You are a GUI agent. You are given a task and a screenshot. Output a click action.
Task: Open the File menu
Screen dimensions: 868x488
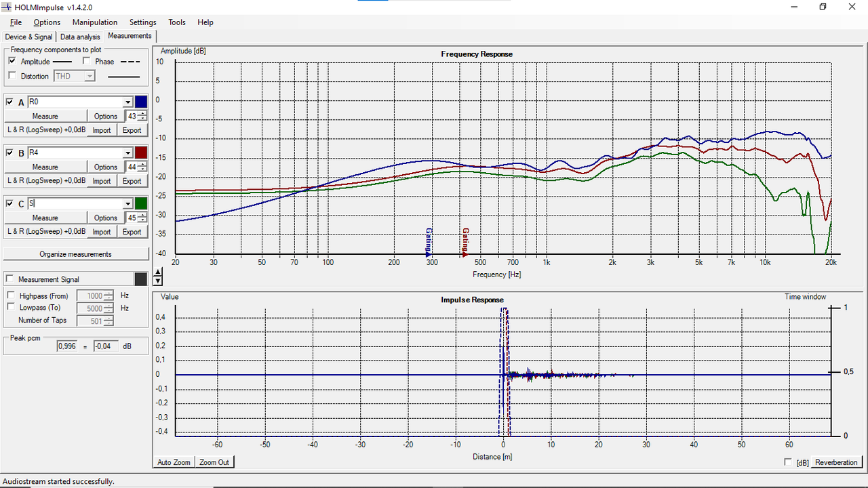tap(16, 22)
